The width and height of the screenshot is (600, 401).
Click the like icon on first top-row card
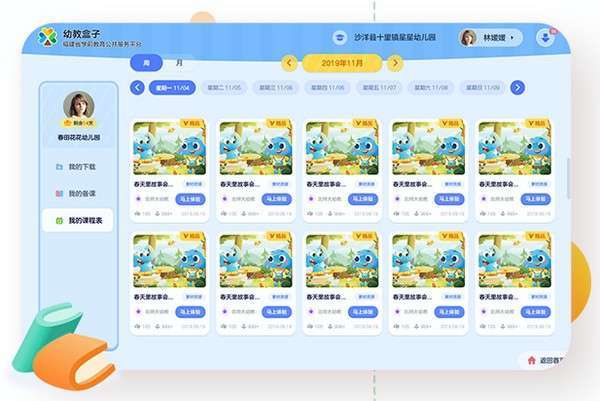137,214
